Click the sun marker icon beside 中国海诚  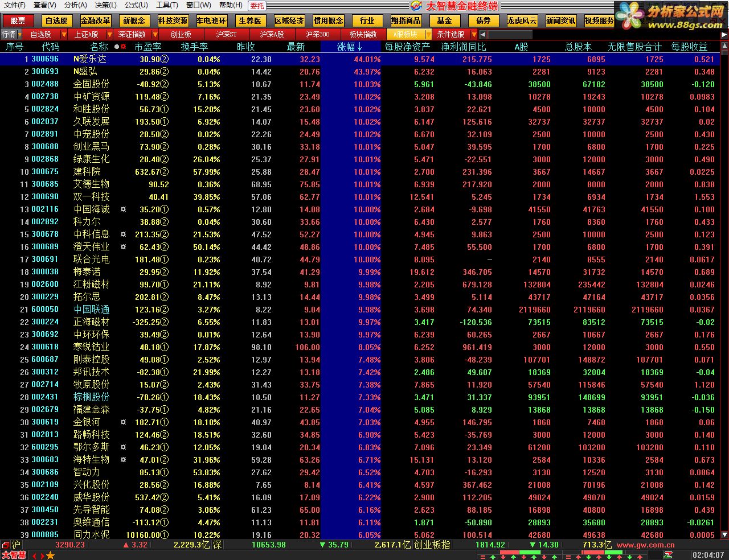[x=123, y=209]
